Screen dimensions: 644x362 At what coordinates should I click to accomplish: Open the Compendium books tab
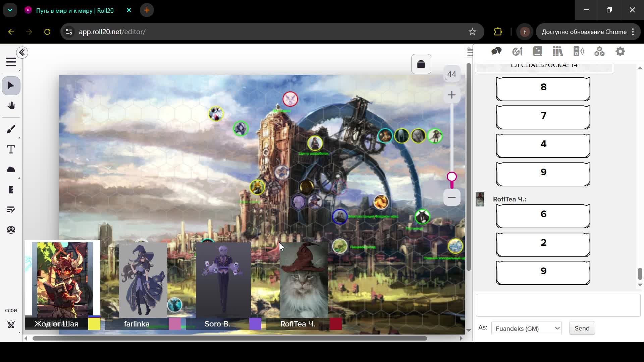tap(558, 52)
